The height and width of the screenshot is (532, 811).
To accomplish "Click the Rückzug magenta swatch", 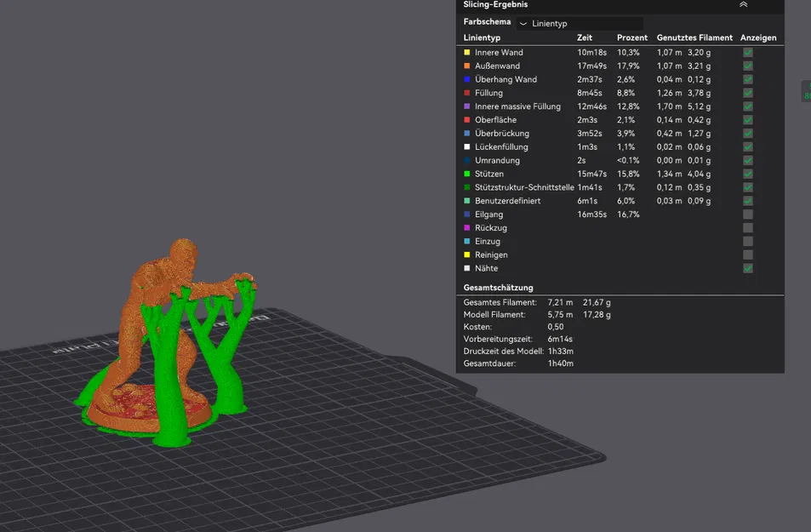I will 467,227.
